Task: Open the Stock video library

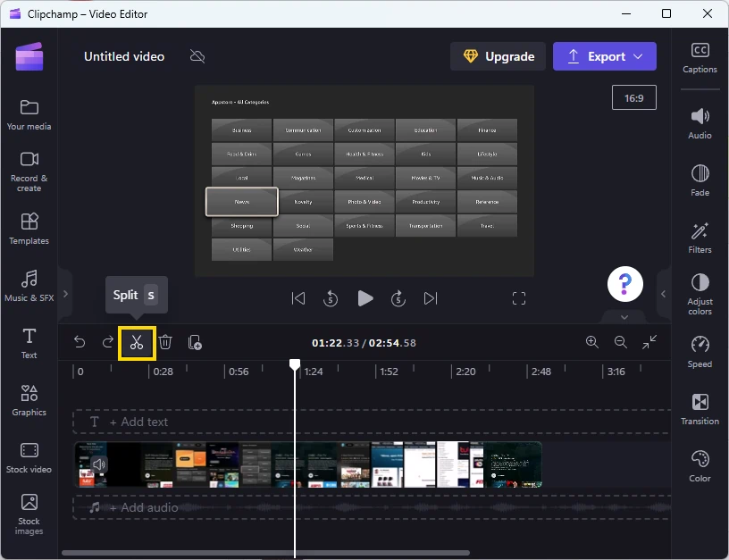Action: [29, 457]
